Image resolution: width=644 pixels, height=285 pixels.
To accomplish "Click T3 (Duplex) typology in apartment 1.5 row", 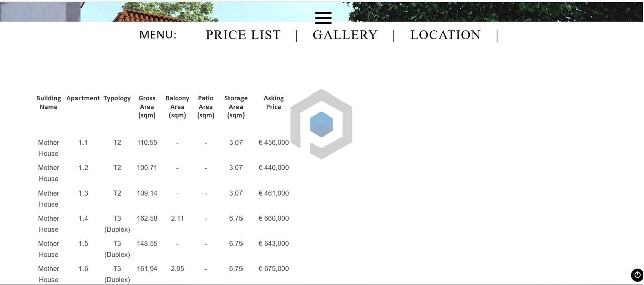I will 117,249.
